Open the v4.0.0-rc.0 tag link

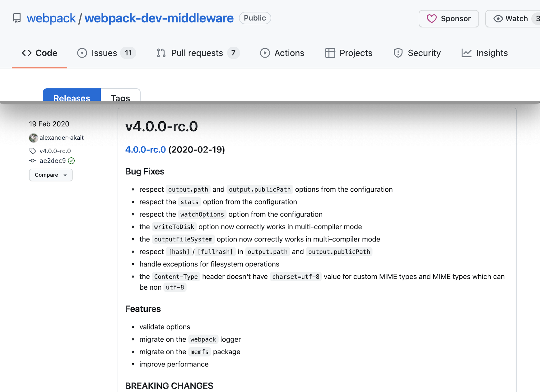pyautogui.click(x=55, y=151)
